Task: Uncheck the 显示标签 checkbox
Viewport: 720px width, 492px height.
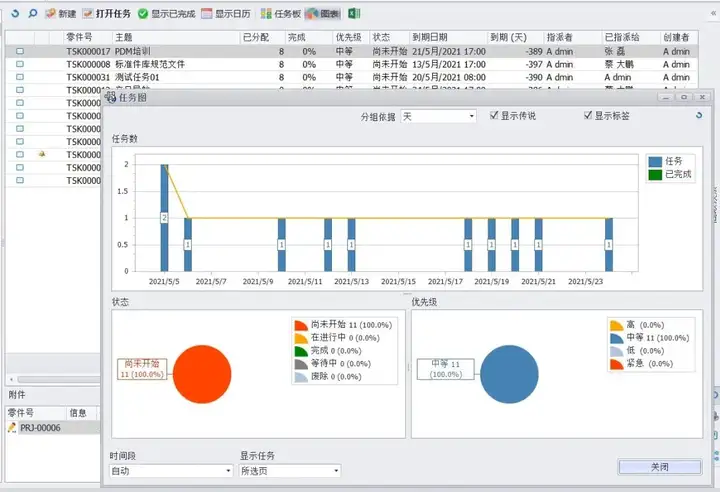Action: pos(588,115)
